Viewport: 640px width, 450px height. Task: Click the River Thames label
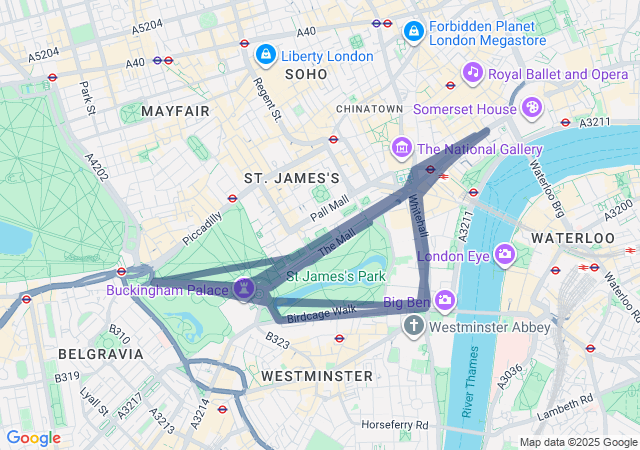click(x=469, y=382)
